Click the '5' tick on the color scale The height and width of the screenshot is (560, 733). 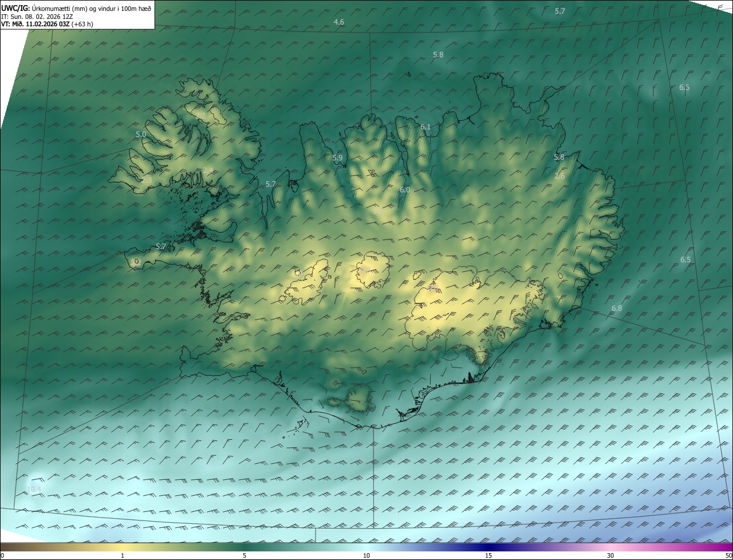(245, 555)
